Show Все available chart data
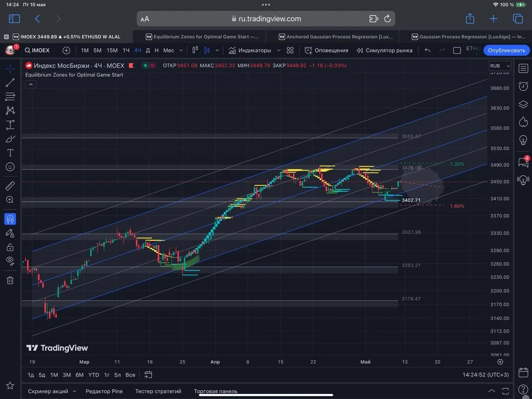The width and height of the screenshot is (532, 399). click(x=130, y=375)
